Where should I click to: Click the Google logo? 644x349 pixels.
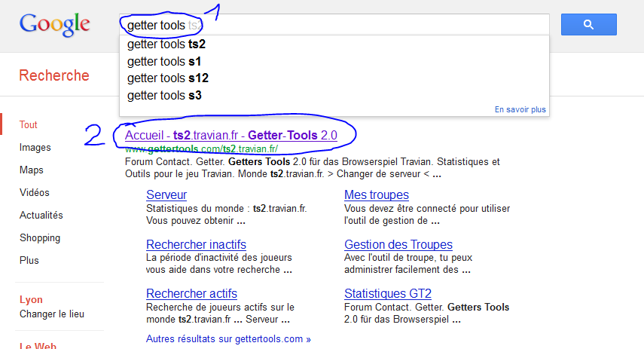(x=54, y=25)
